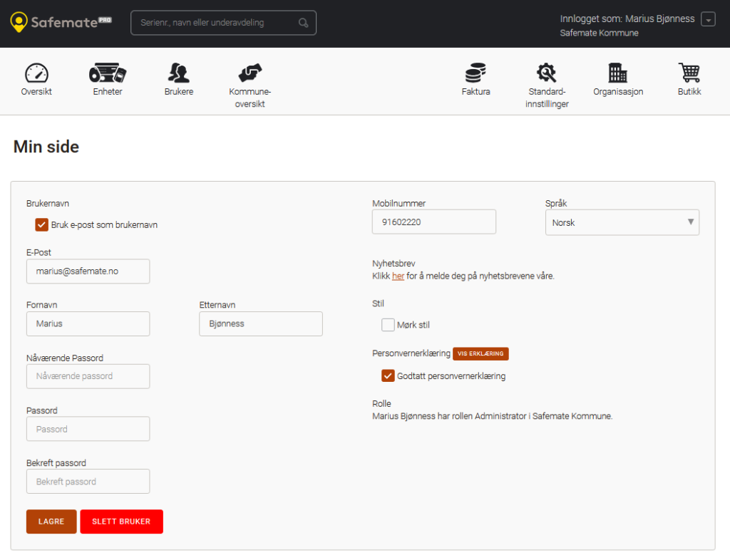Open the Brukere users icon
The image size is (730, 560).
[179, 73]
